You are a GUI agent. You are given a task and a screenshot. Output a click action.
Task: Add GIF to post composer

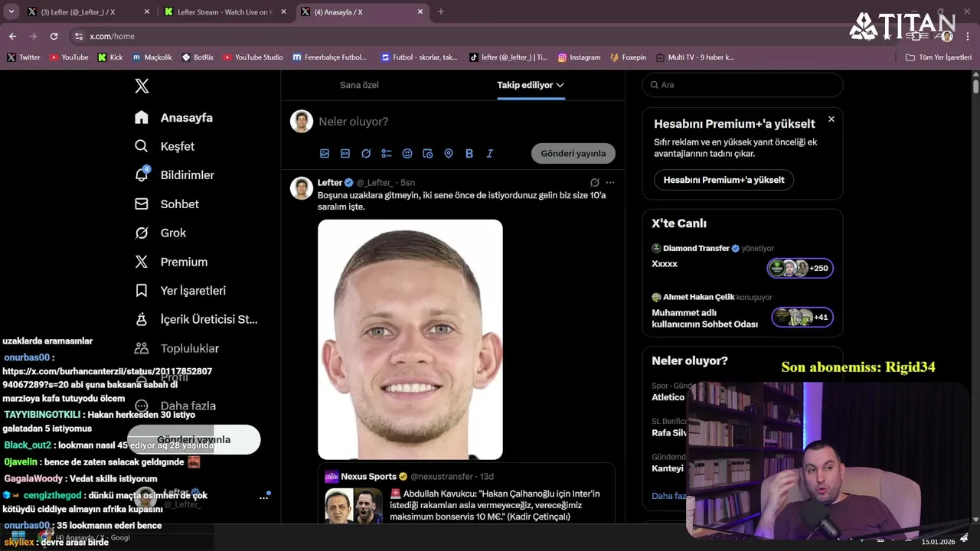tap(345, 153)
